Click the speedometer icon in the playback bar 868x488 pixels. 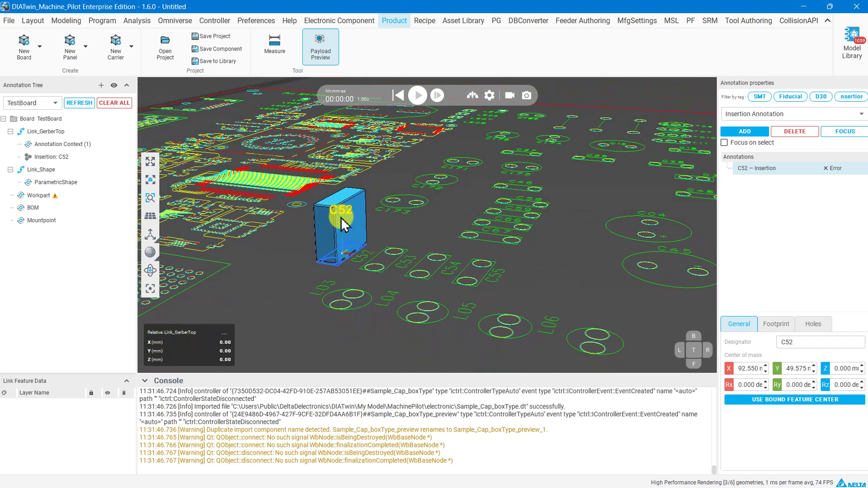click(x=472, y=95)
